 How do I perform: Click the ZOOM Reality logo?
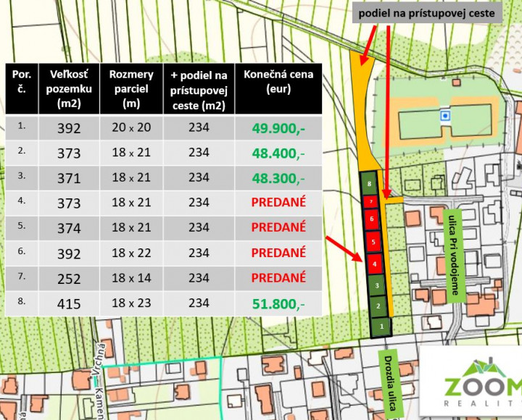point(475,383)
